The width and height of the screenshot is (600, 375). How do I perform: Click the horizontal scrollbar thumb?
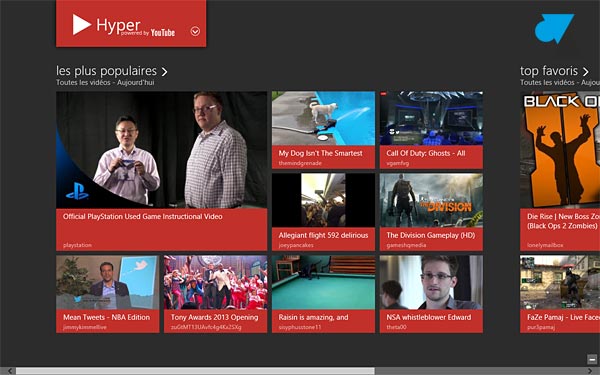point(195,371)
